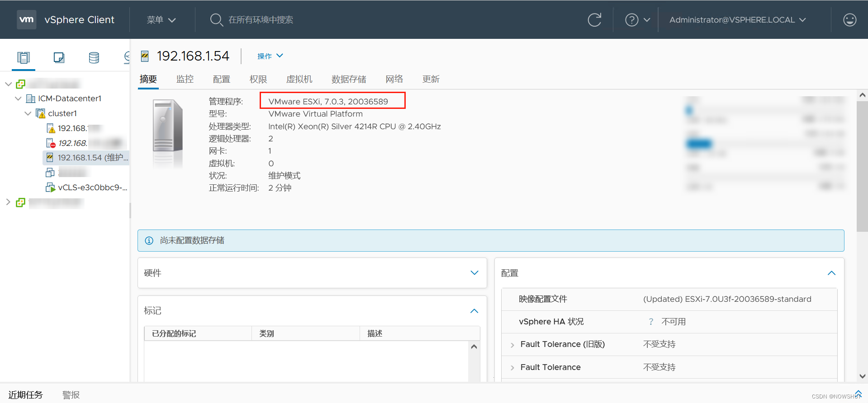Click vSphere HA 状况 question mark icon
868x403 pixels.
(x=651, y=322)
